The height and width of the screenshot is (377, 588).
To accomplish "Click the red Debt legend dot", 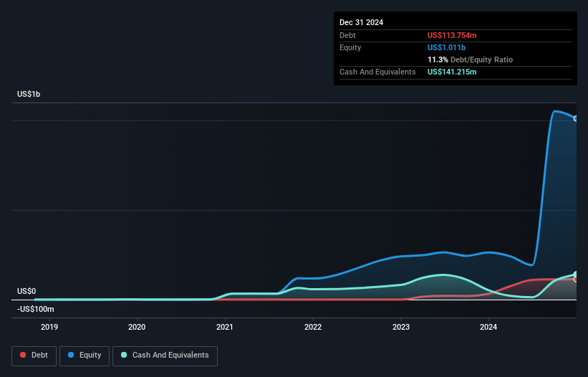I will pos(23,355).
